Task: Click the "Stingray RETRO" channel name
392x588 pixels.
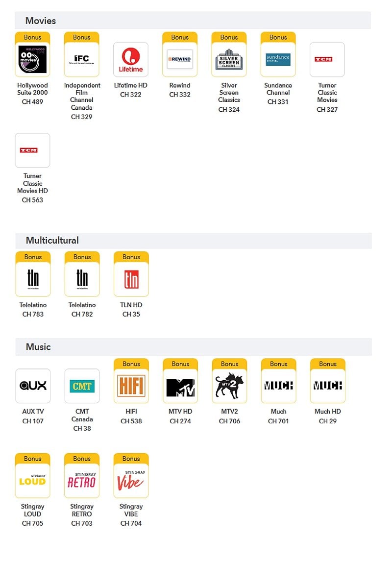Action: pyautogui.click(x=82, y=510)
